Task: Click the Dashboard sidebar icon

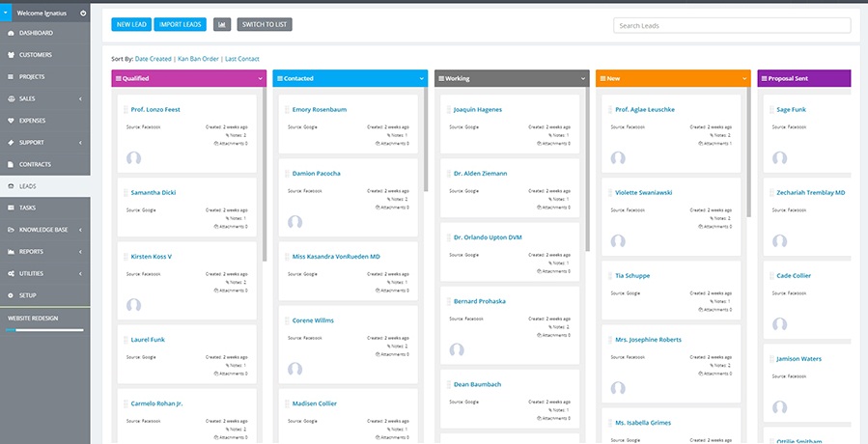Action: 12,33
